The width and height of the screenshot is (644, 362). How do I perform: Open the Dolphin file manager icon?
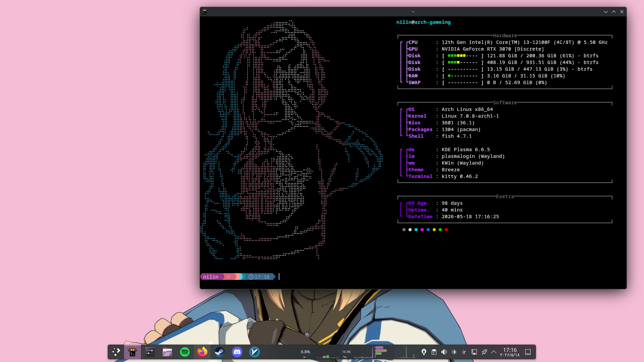(167, 352)
